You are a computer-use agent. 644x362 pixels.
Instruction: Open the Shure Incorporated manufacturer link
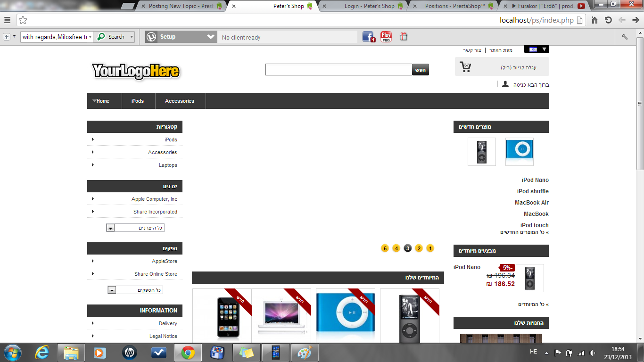coord(156,212)
